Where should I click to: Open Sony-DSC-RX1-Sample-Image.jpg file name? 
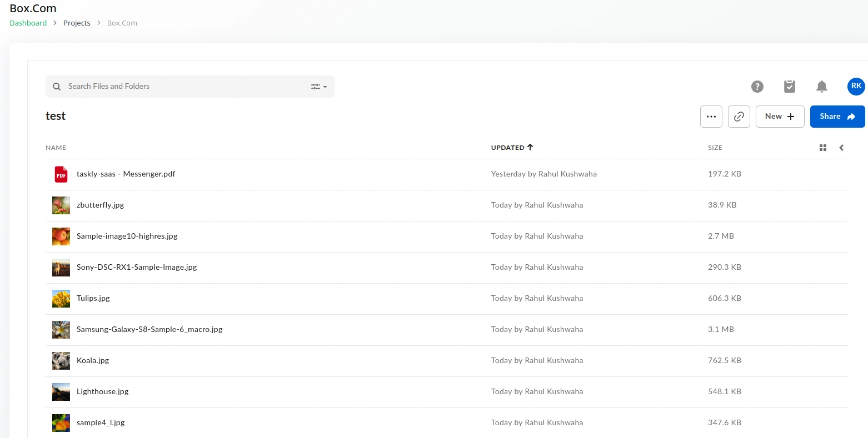point(137,267)
